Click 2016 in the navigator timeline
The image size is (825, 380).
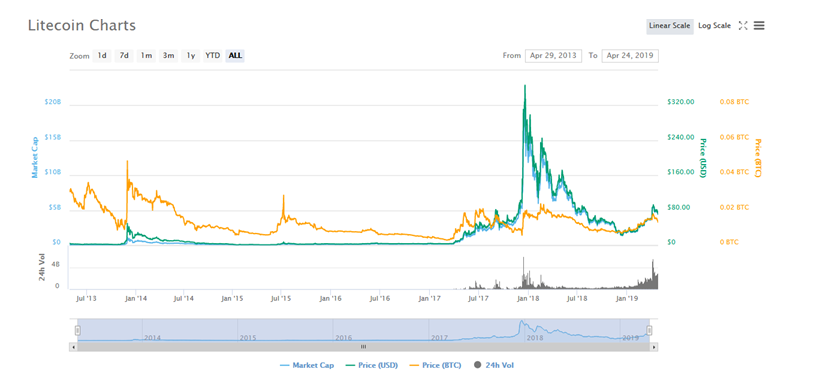tap(344, 337)
